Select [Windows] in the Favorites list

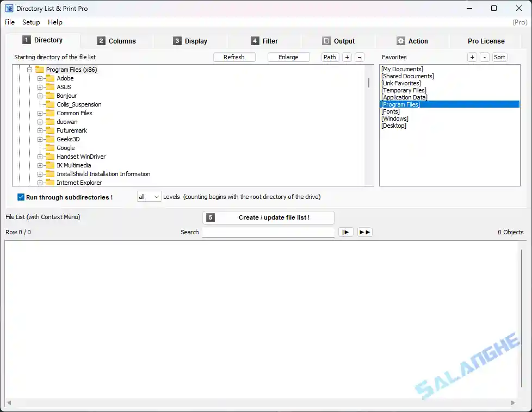(394, 118)
